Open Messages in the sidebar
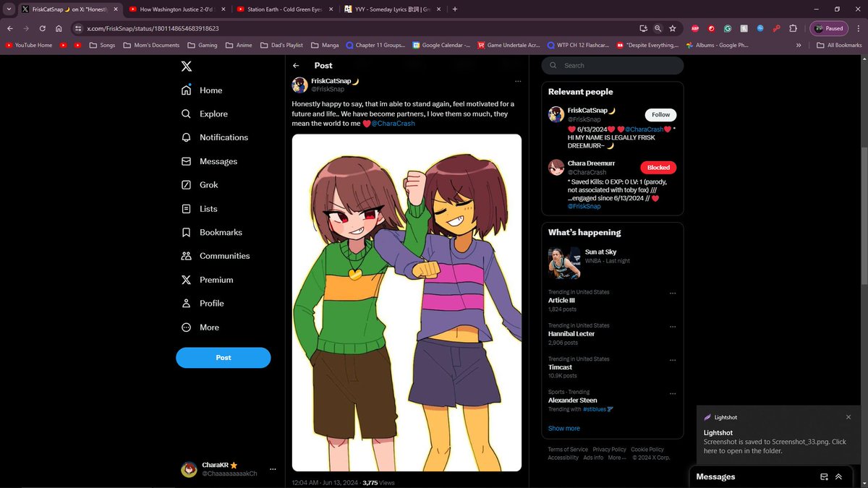The width and height of the screenshot is (868, 488). [x=209, y=161]
